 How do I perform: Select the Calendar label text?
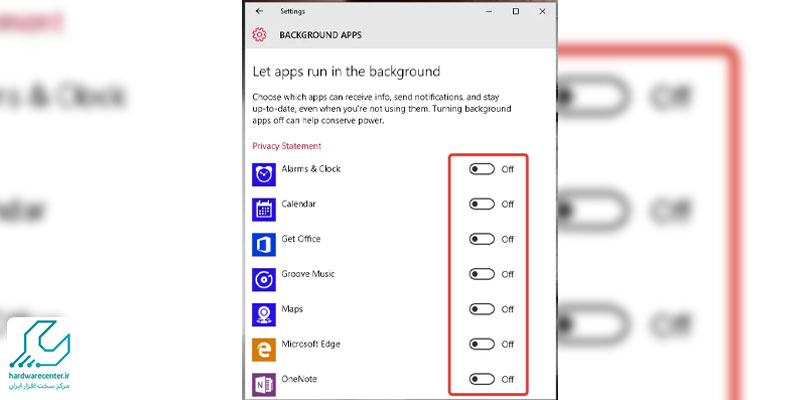pyautogui.click(x=298, y=204)
